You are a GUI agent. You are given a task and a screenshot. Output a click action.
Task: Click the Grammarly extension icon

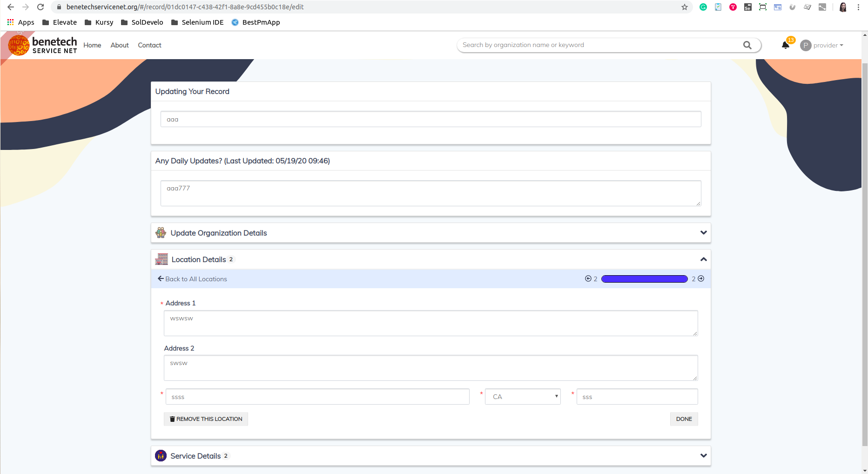point(703,7)
